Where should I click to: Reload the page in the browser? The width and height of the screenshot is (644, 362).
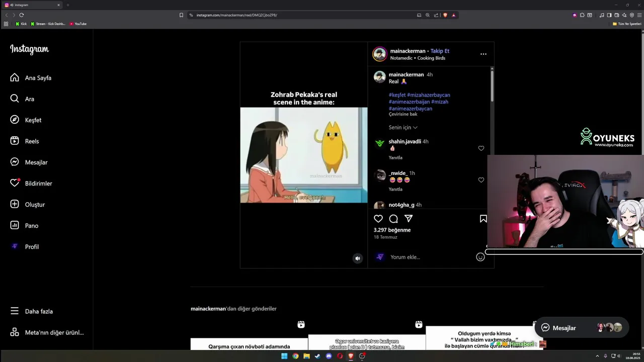[22, 15]
